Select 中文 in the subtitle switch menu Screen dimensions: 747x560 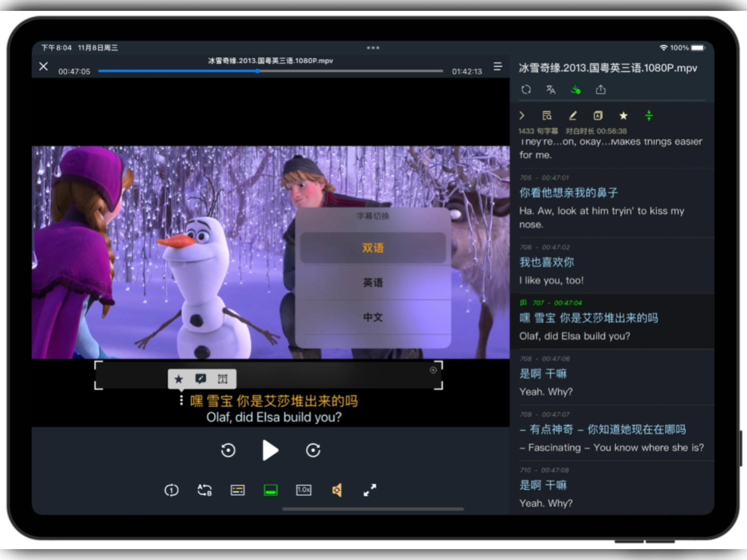(x=373, y=317)
